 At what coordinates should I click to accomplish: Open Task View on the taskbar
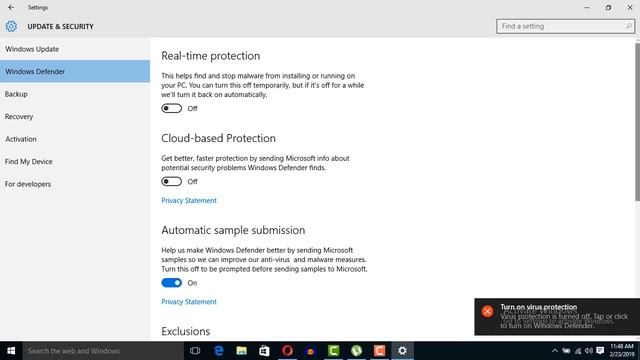(x=195, y=351)
